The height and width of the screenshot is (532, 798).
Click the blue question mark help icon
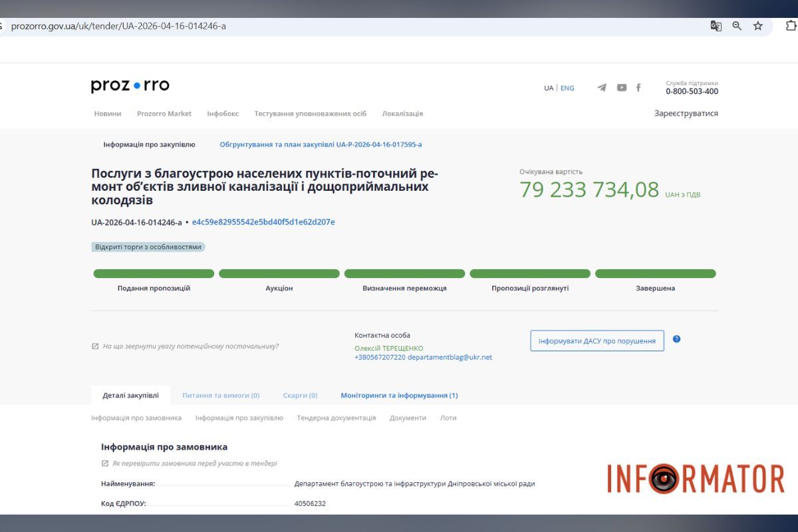pyautogui.click(x=676, y=339)
